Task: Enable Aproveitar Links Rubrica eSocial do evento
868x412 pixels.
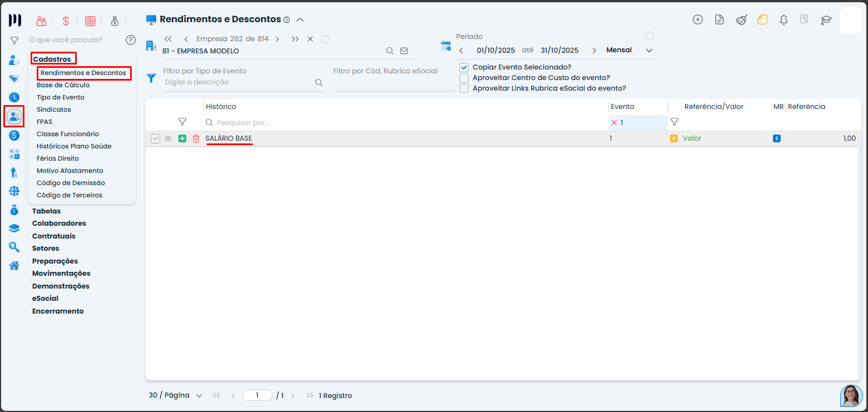Action: pos(464,88)
